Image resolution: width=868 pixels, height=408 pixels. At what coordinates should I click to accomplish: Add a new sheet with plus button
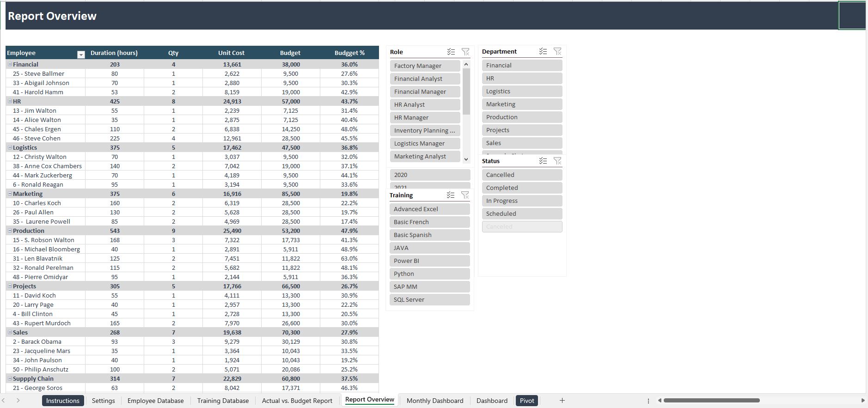pyautogui.click(x=562, y=401)
